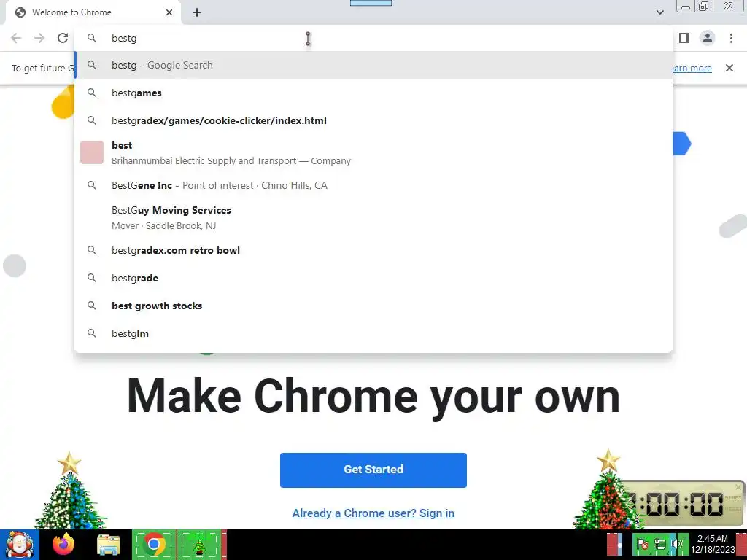This screenshot has height=560, width=747.
Task: Select 'BestGene Inc' suggestion
Action: click(x=373, y=185)
